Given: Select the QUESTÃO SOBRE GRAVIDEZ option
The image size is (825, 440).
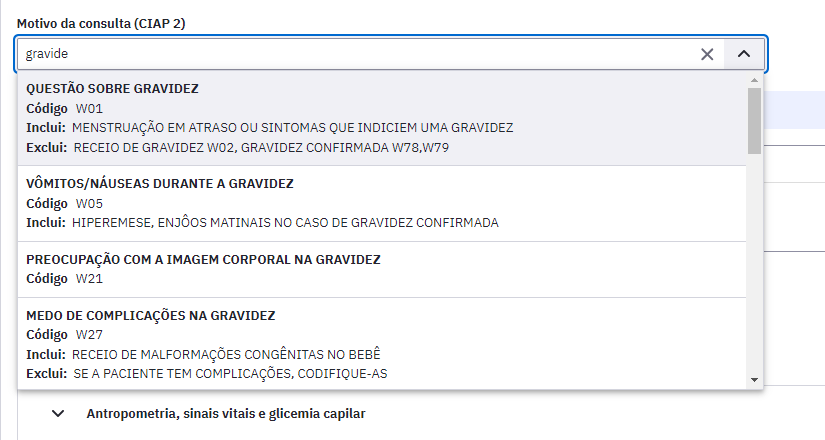Looking at the screenshot, I should tap(382, 118).
